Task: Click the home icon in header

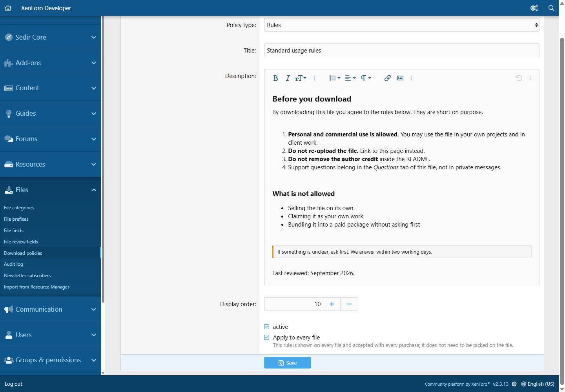Action: pos(8,8)
